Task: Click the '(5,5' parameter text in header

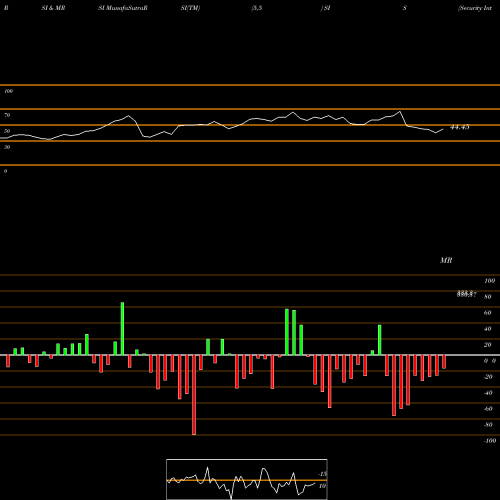Action: (257, 8)
